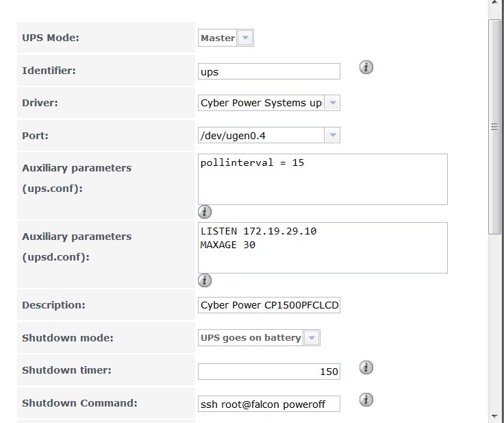This screenshot has width=504, height=423.
Task: Open the UPS Mode dropdown
Action: coord(245,38)
